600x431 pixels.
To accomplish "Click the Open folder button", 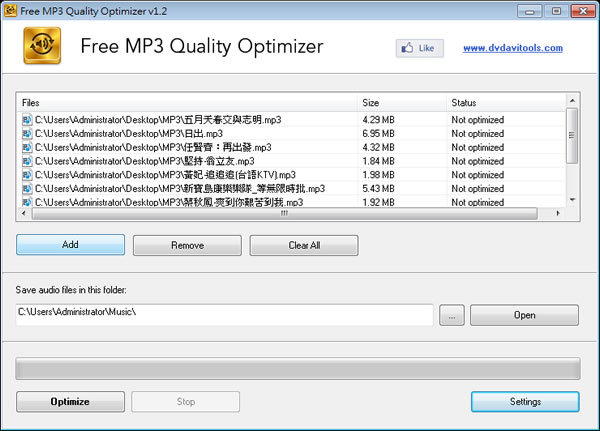I will [524, 315].
